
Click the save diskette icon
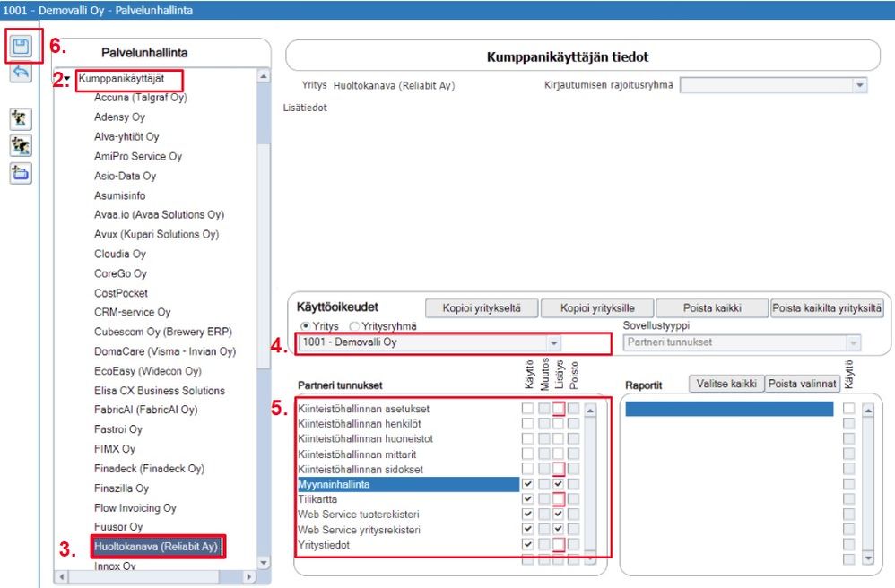22,47
